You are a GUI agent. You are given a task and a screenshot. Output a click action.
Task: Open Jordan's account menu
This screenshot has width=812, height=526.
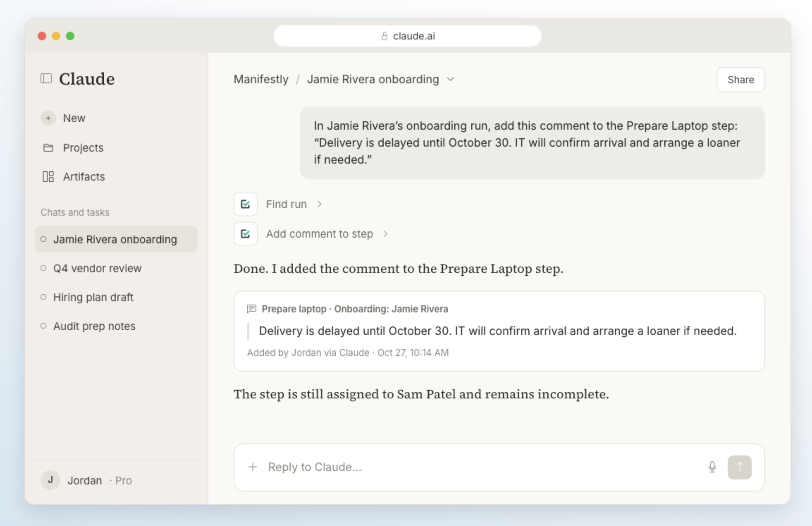(x=86, y=480)
